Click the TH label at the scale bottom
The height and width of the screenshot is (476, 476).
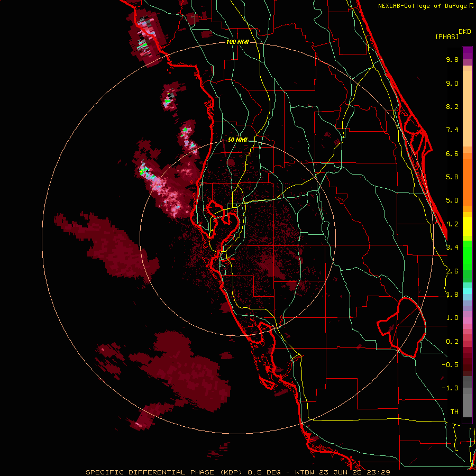point(454,412)
